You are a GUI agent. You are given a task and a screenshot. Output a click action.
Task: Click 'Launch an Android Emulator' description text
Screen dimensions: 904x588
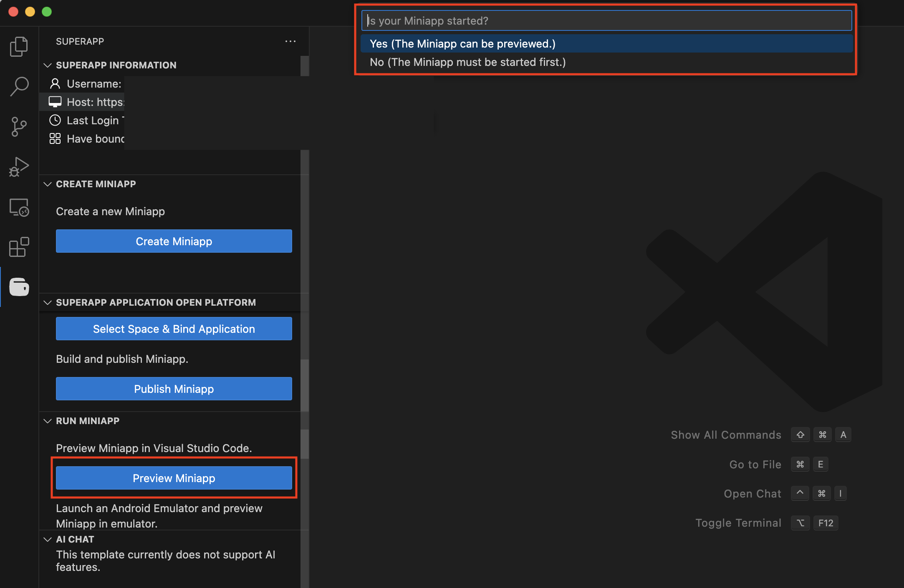pyautogui.click(x=159, y=515)
